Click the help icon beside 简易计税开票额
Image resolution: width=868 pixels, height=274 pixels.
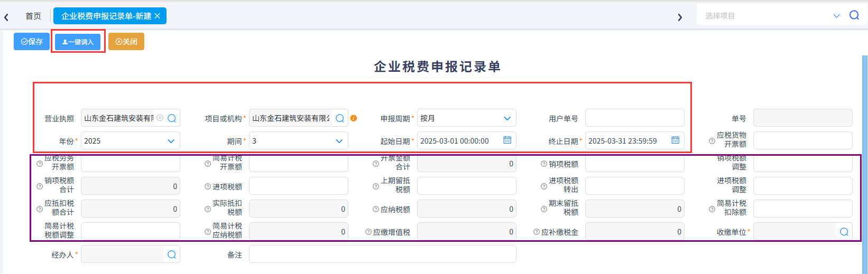208,164
